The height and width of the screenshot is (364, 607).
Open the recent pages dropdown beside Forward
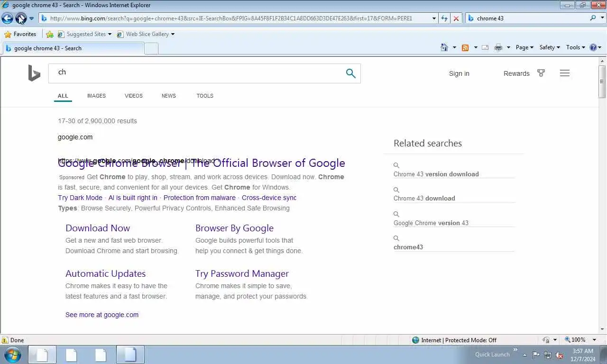31,18
